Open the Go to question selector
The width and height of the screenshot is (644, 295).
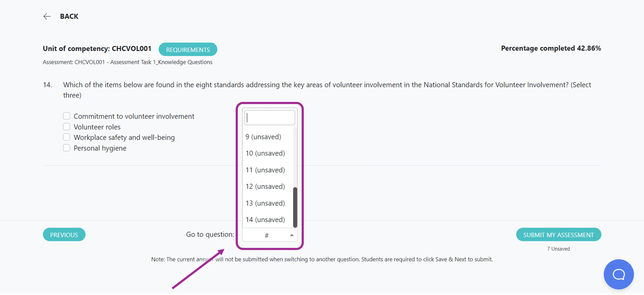click(266, 235)
